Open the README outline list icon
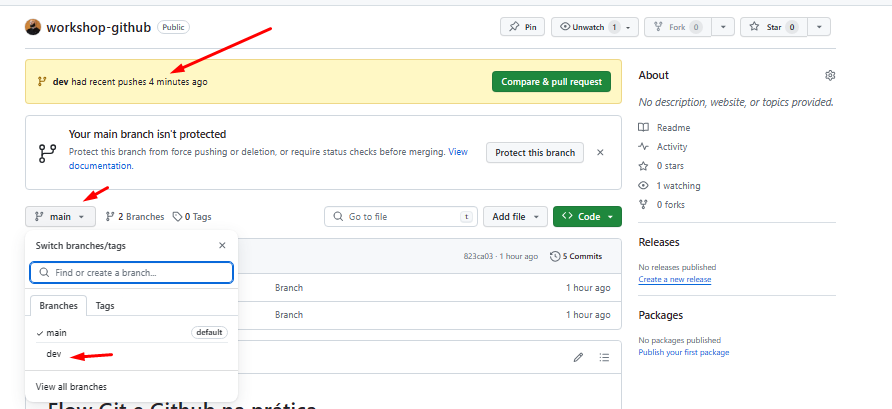 pos(604,357)
